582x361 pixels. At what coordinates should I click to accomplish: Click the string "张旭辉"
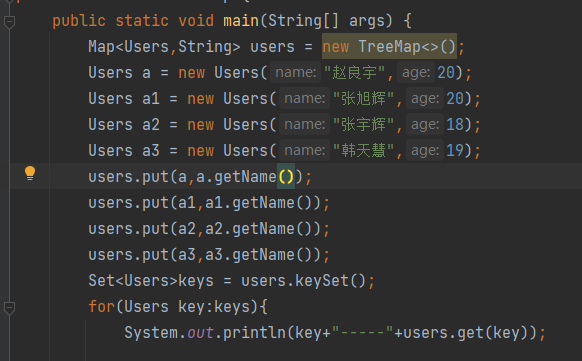(363, 99)
